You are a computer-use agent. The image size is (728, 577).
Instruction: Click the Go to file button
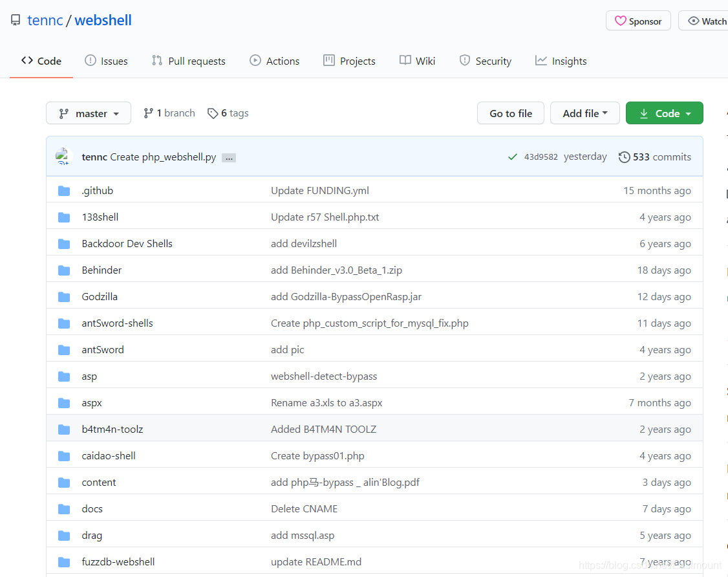511,113
